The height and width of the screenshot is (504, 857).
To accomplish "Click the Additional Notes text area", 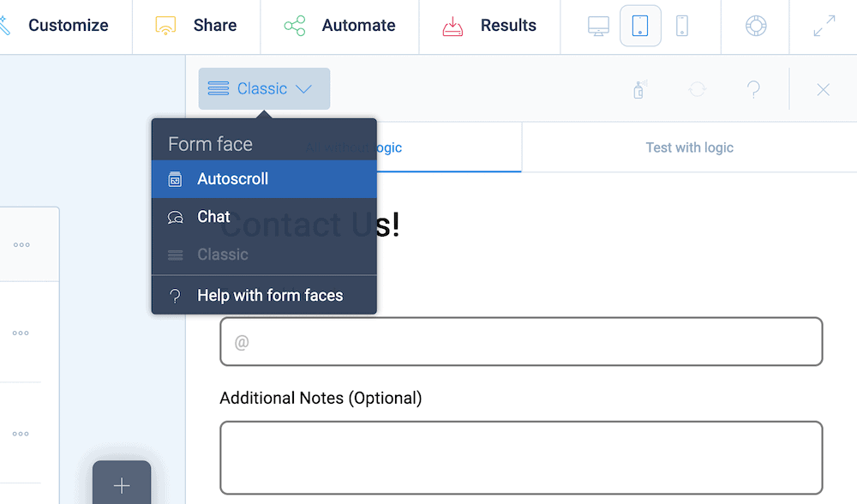I will tap(521, 458).
